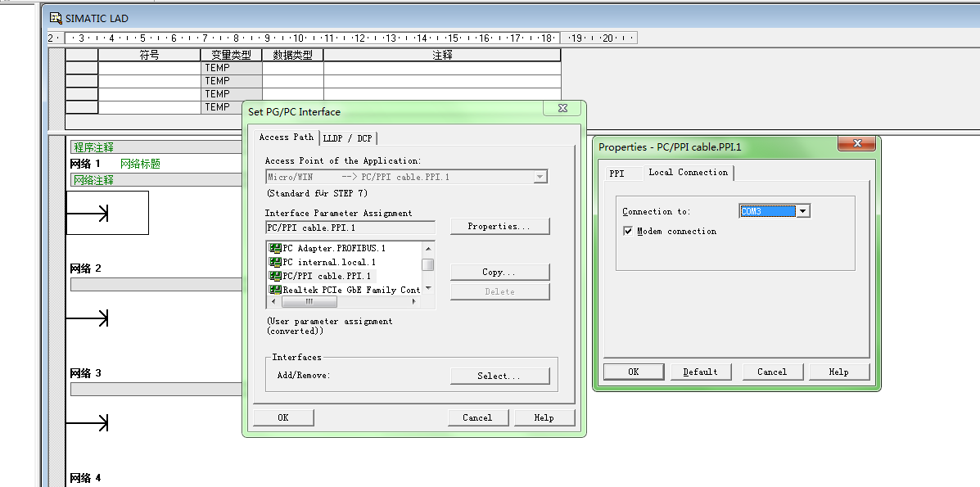Viewport: 980px width, 487px height.
Task: Select the Local Connection tab
Action: (688, 172)
